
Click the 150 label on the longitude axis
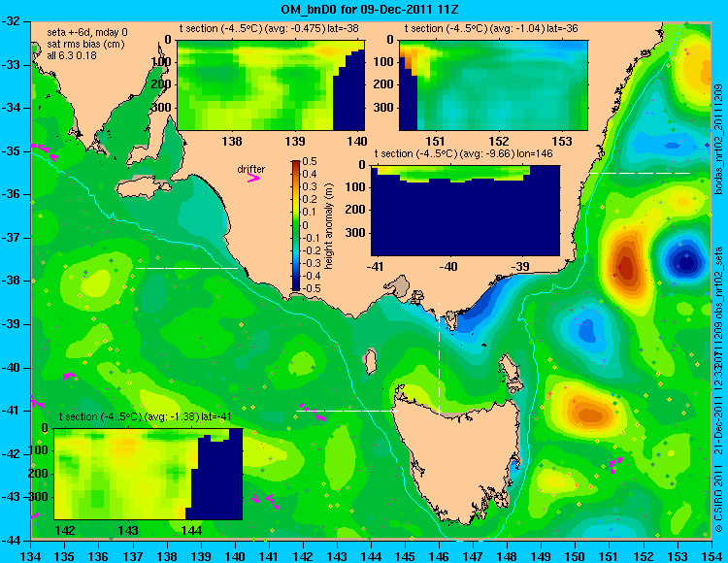[x=576, y=555]
